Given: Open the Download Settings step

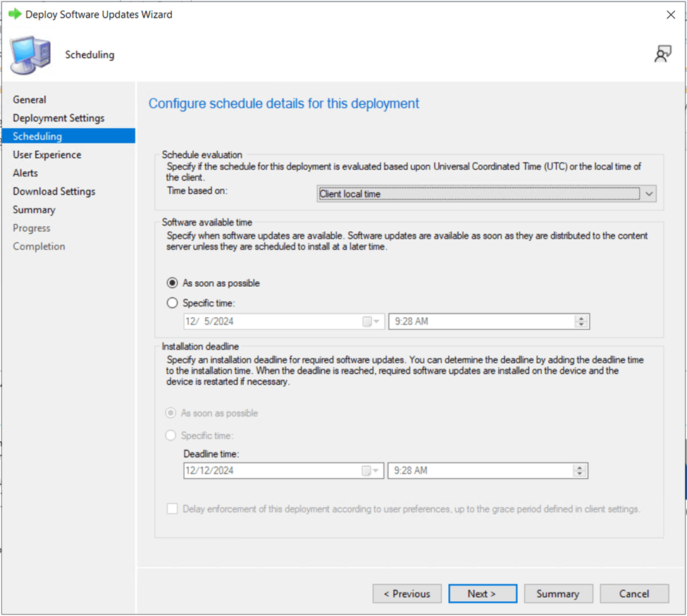Looking at the screenshot, I should [x=54, y=192].
